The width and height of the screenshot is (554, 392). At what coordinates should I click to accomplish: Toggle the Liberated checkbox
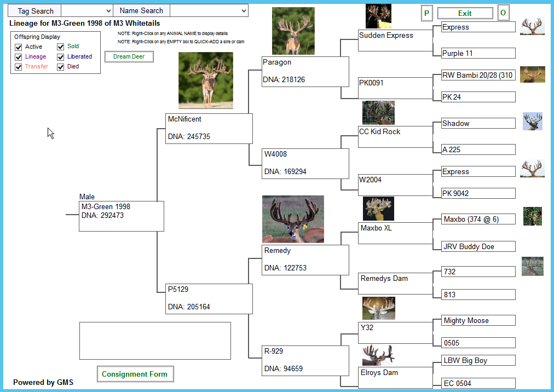61,57
